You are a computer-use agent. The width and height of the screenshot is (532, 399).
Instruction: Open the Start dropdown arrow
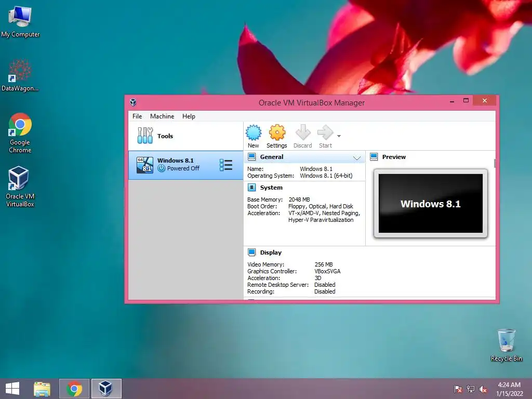[x=339, y=136]
